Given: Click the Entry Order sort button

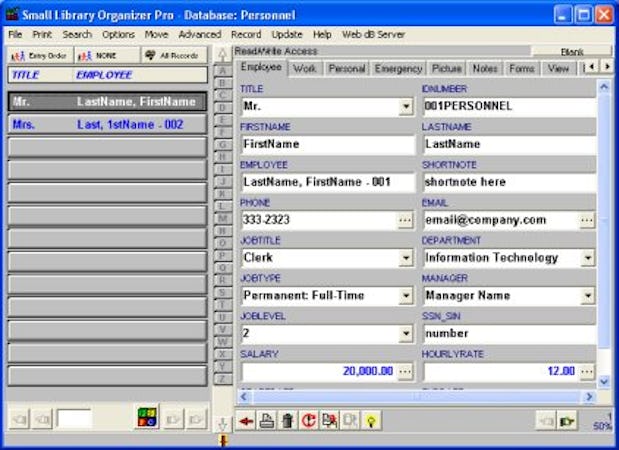Looking at the screenshot, I should tap(40, 56).
